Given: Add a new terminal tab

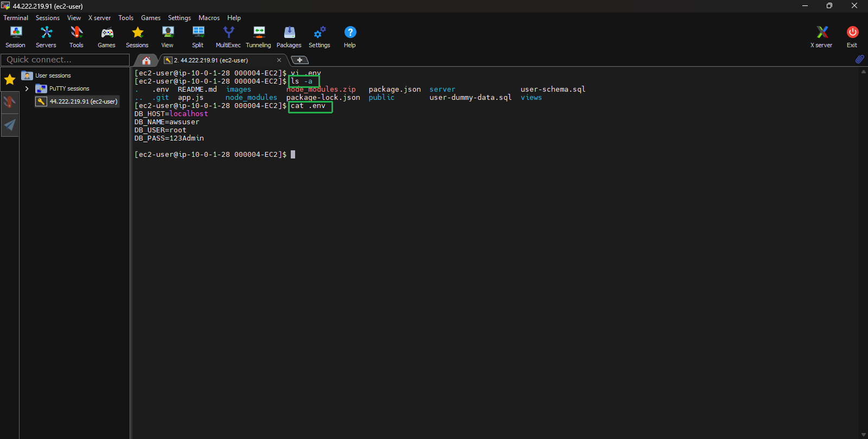Looking at the screenshot, I should [x=299, y=60].
